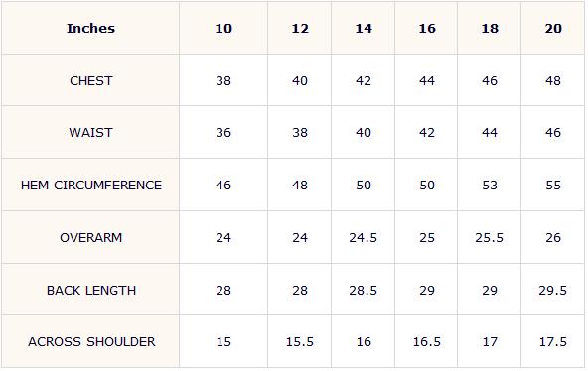Click the HEM CIRCUMFERENCE row label
This screenshot has width=588, height=371.
pos(91,185)
